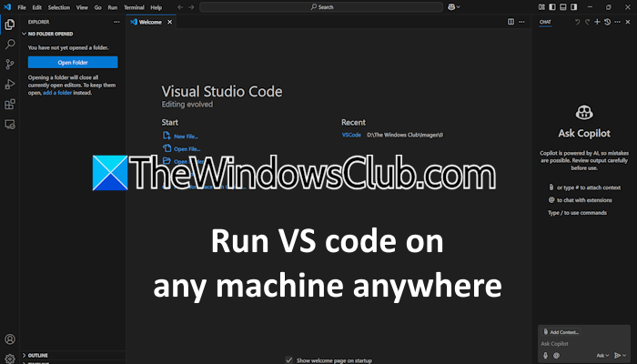Close the Welcome tab
This screenshot has height=364, width=637.
click(170, 22)
